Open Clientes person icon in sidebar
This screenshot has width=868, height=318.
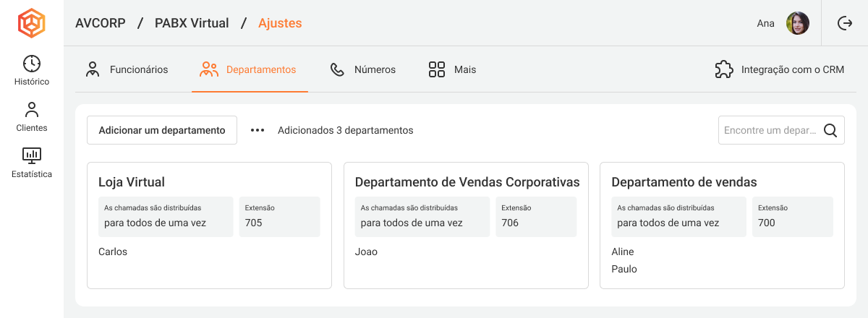pos(32,110)
